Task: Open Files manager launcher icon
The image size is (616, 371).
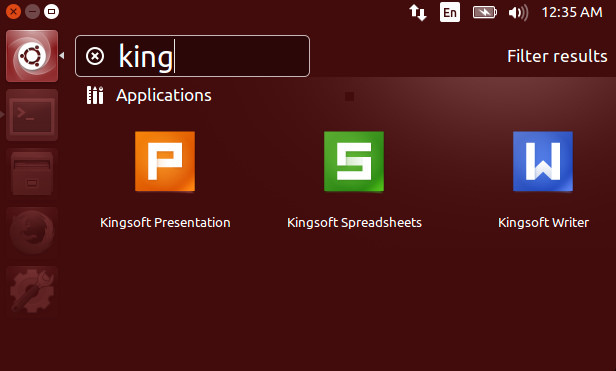Action: [x=32, y=174]
